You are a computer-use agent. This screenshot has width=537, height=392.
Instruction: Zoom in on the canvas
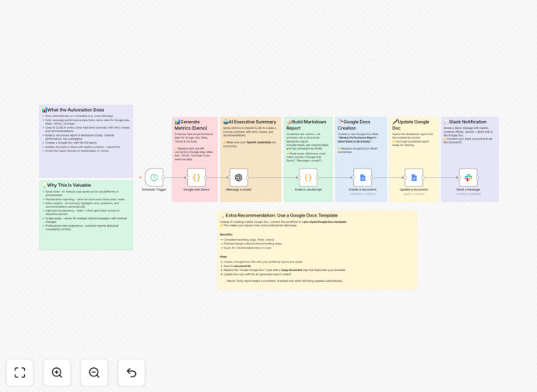(x=57, y=373)
